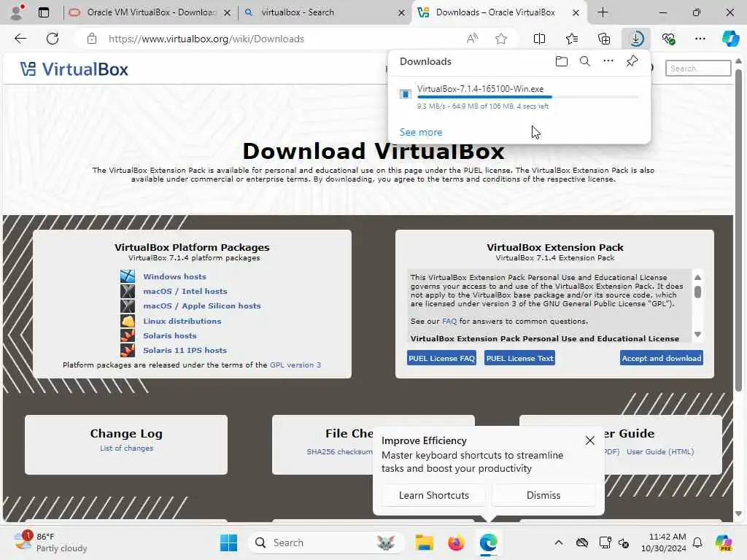Open File Explorer from taskbar
This screenshot has height=560, width=747.
(424, 542)
